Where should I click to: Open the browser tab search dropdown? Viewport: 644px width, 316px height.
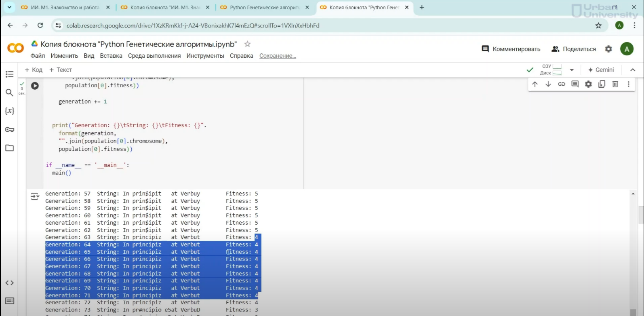tap(9, 7)
